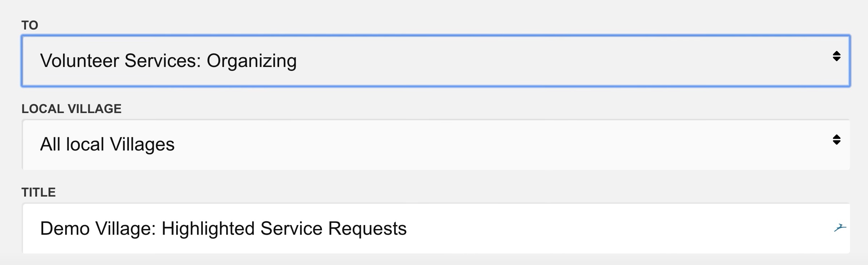
Task: Click the up-down arrows on TO dropdown
Action: tap(837, 56)
